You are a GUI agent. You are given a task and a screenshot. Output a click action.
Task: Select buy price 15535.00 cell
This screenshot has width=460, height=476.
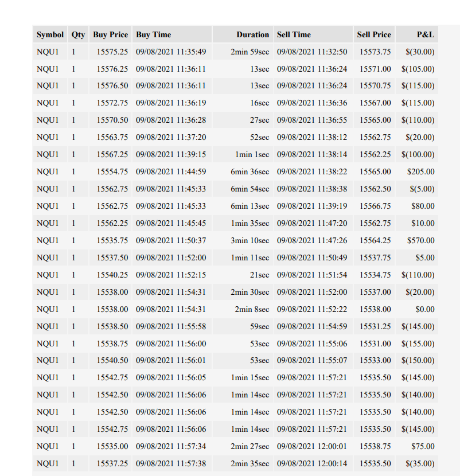point(111,446)
